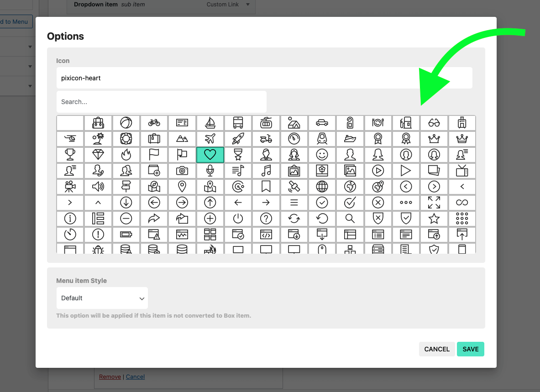Click the pixicon-heart icon name field
This screenshot has height=392, width=540.
click(264, 78)
